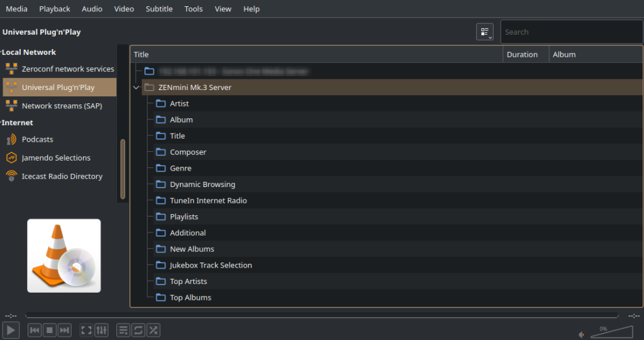Screen dimensions: 644x340
Task: Skip to next track button
Action: coord(65,330)
